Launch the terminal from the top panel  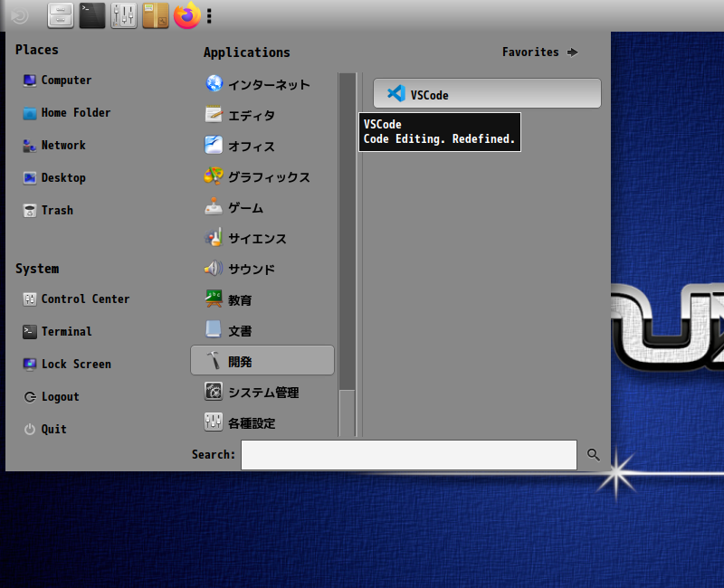point(92,15)
